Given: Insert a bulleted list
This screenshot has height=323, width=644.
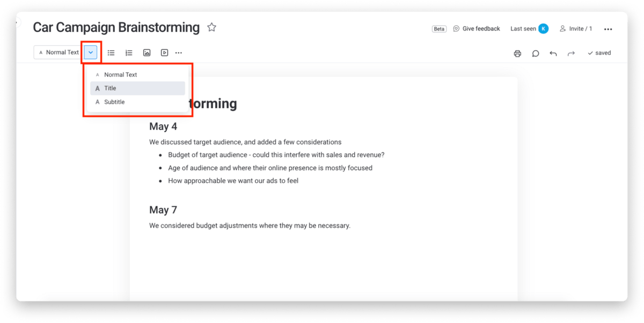Looking at the screenshot, I should (111, 53).
